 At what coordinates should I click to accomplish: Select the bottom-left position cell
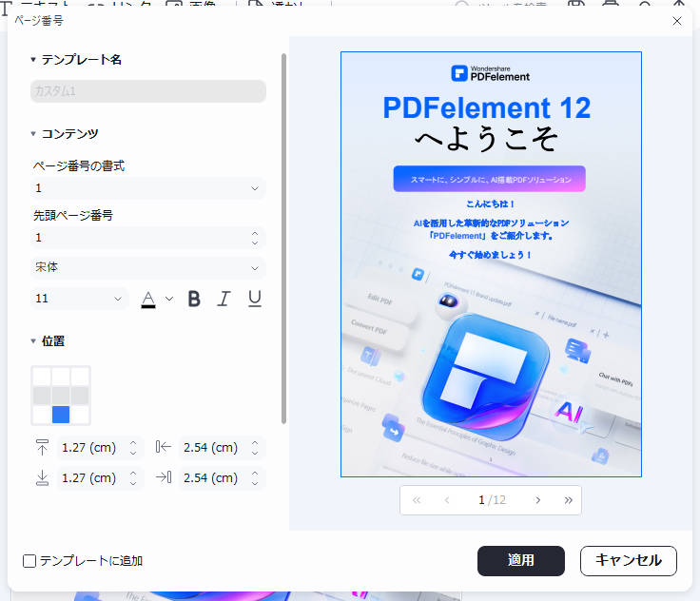point(42,415)
